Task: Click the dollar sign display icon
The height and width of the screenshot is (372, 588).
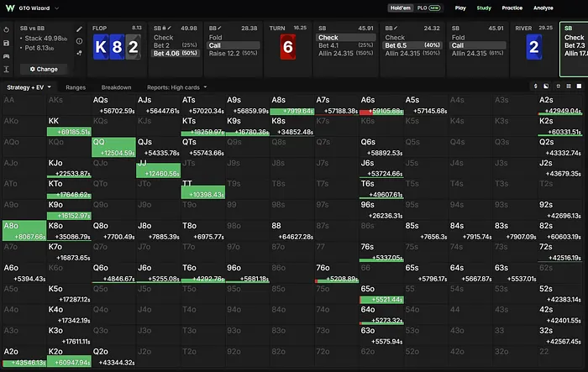Action: point(535,86)
